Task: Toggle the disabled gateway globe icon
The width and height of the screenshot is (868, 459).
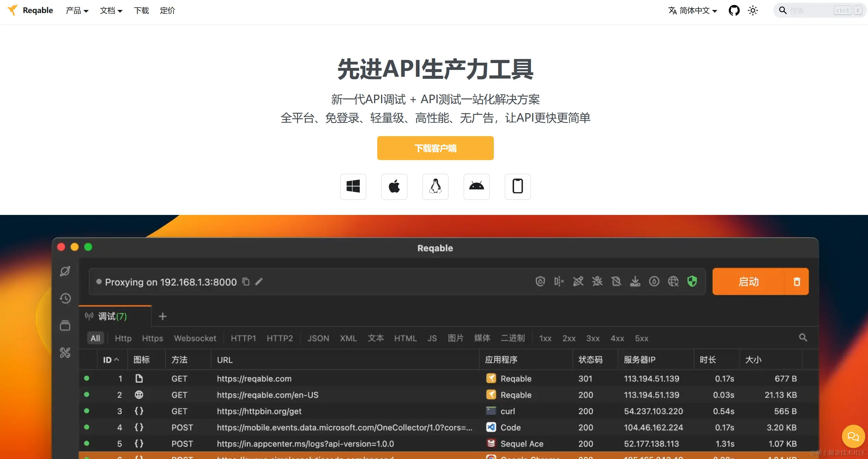Action: (673, 281)
